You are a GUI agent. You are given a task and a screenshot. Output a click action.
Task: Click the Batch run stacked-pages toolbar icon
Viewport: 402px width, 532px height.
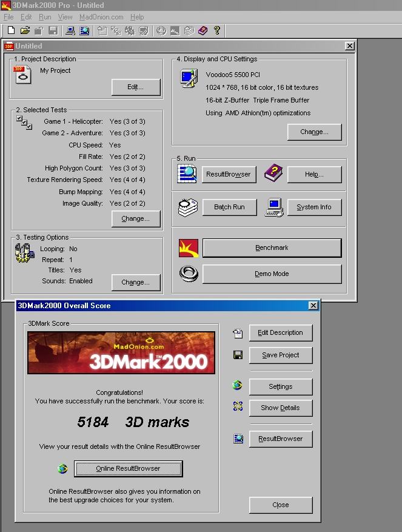point(189,30)
